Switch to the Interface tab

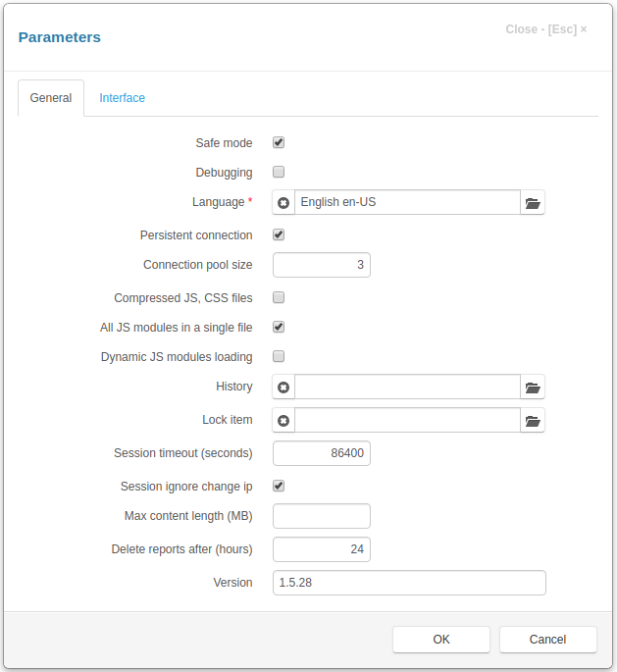pos(122,98)
